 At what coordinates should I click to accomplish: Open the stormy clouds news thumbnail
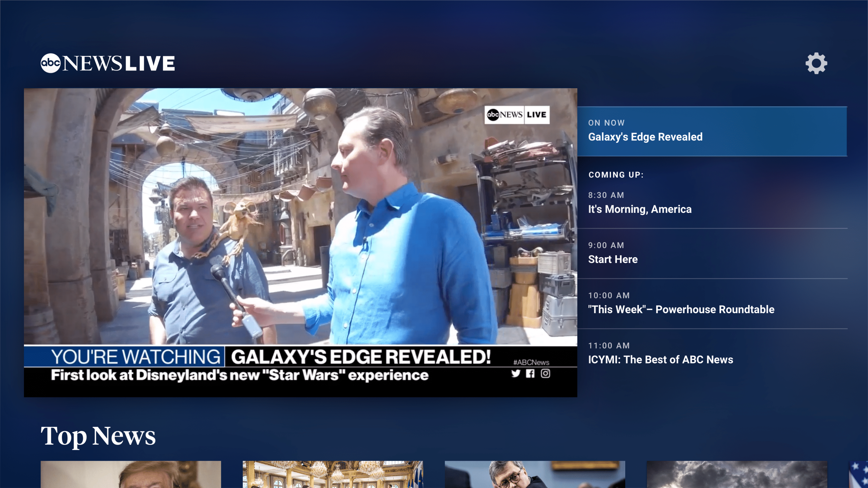tap(737, 474)
